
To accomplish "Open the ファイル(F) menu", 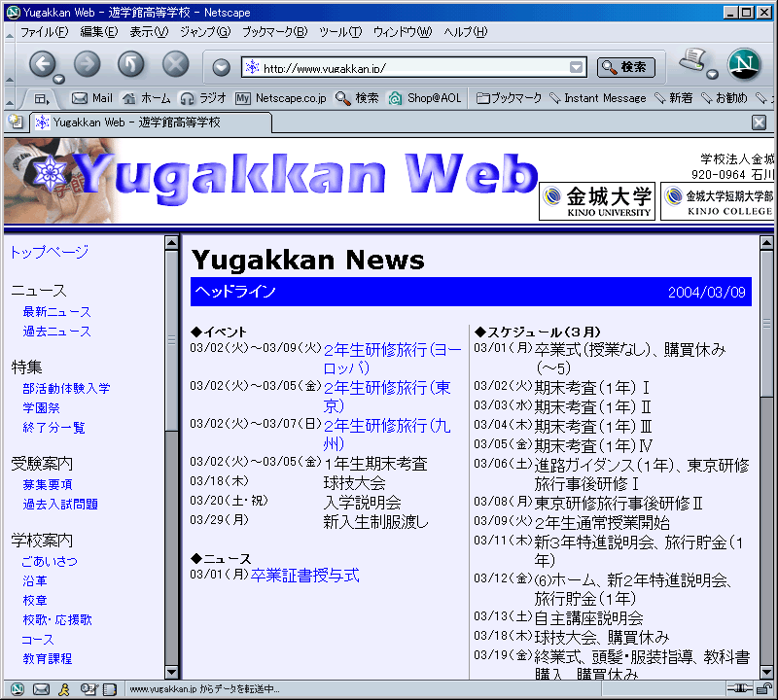I will pyautogui.click(x=44, y=32).
